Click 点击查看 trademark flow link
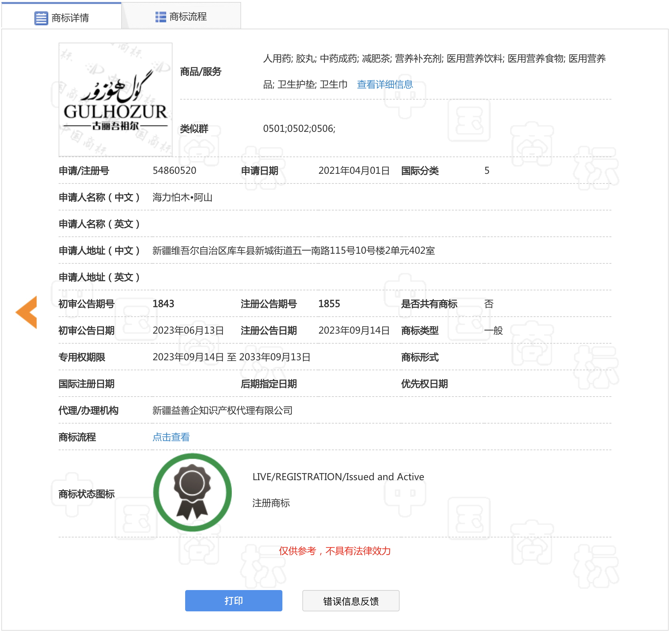Screen dimensions: 672x634 [171, 437]
